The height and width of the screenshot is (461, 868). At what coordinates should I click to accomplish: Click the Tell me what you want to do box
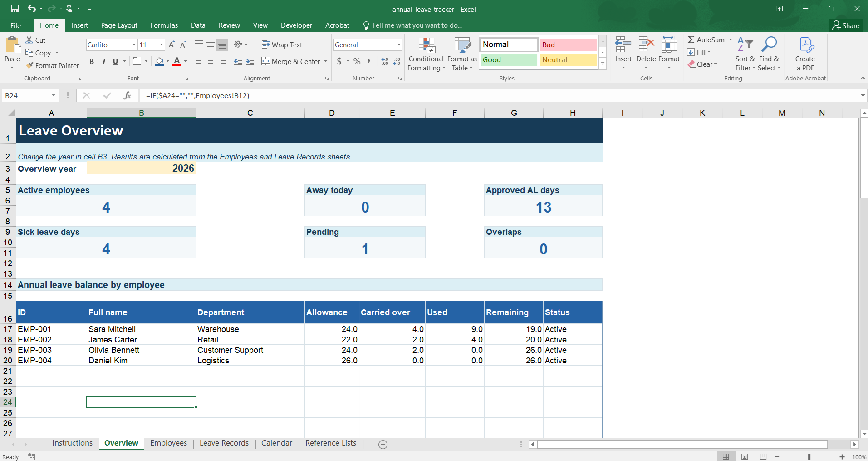click(x=412, y=25)
